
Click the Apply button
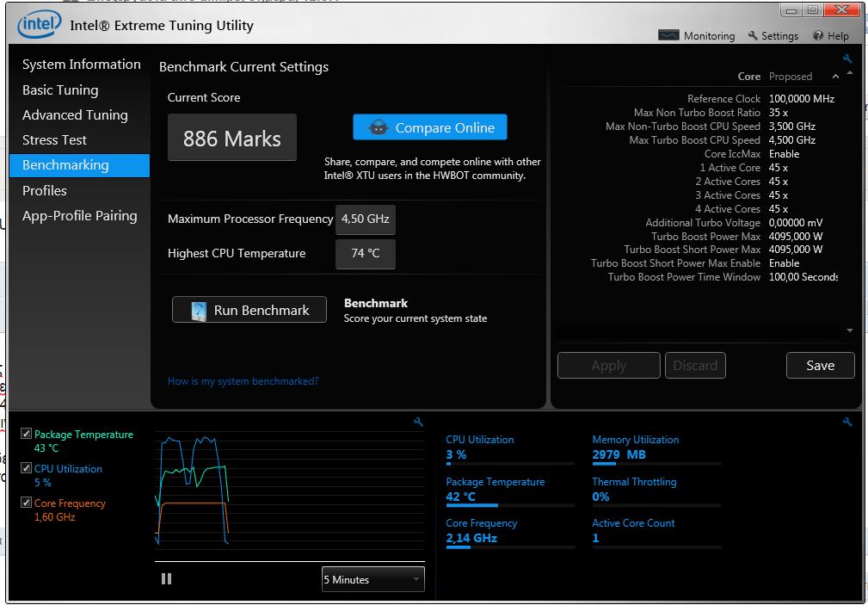click(x=608, y=365)
